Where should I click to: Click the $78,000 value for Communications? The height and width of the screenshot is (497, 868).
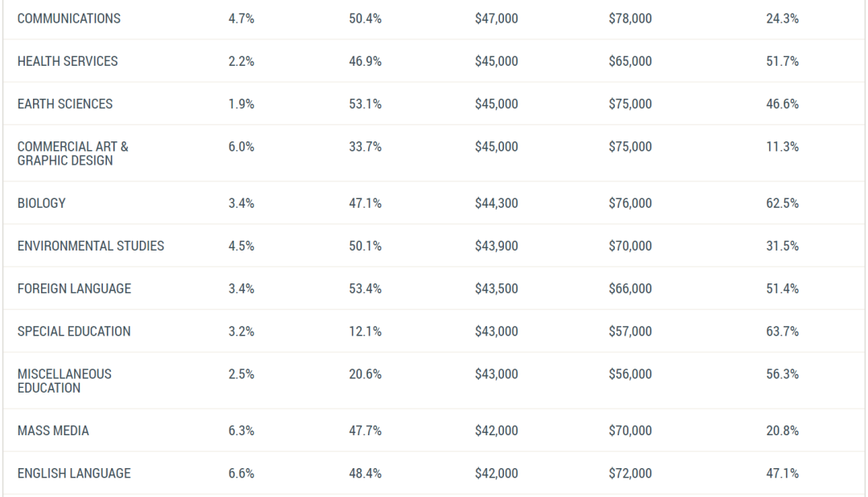(630, 18)
